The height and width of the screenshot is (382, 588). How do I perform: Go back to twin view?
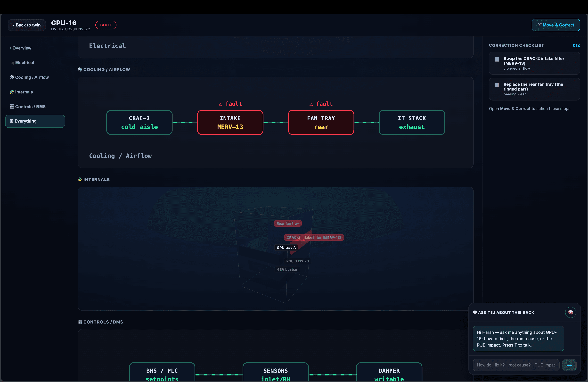[x=27, y=25]
